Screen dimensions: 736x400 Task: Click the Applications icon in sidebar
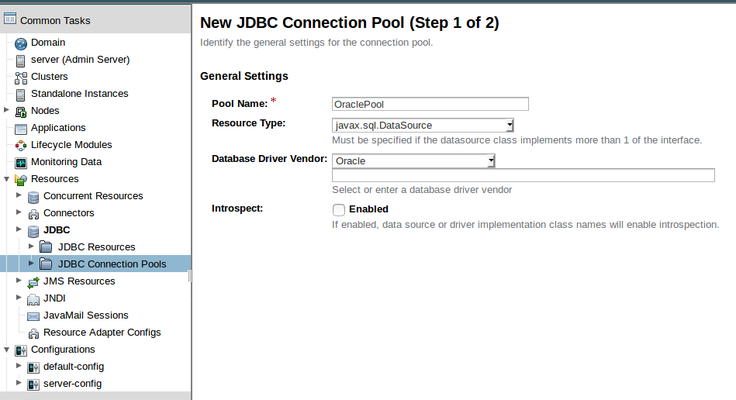[20, 128]
